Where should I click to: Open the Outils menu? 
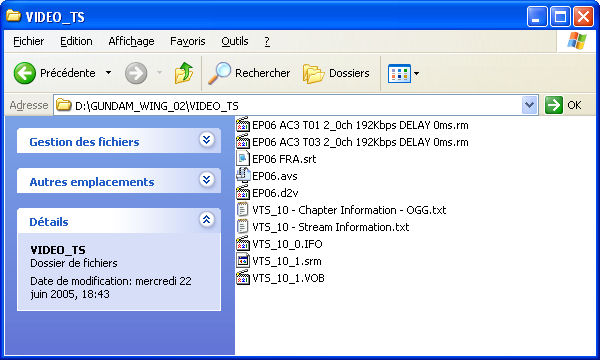tap(235, 41)
